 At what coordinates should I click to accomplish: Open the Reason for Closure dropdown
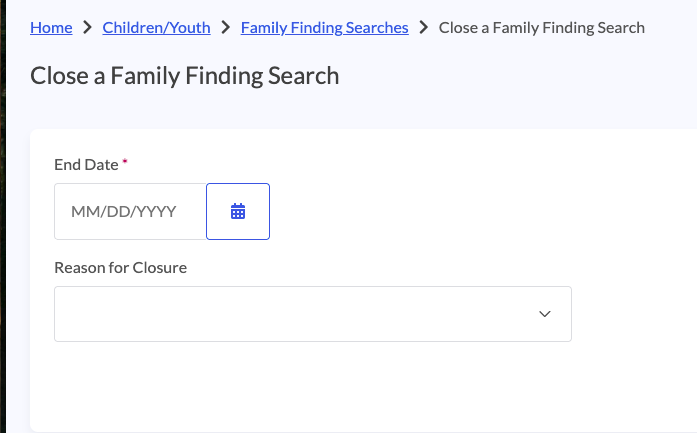coord(312,314)
